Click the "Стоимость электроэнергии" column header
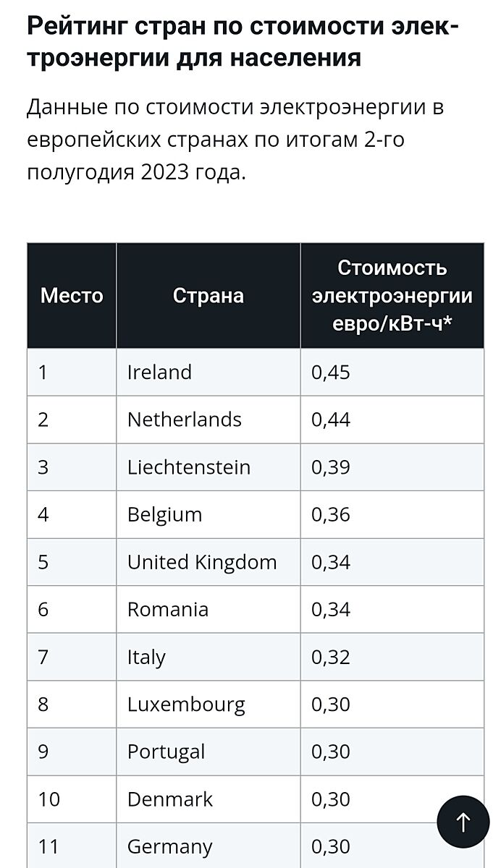Viewport: 493px width, 868px height. [392, 296]
